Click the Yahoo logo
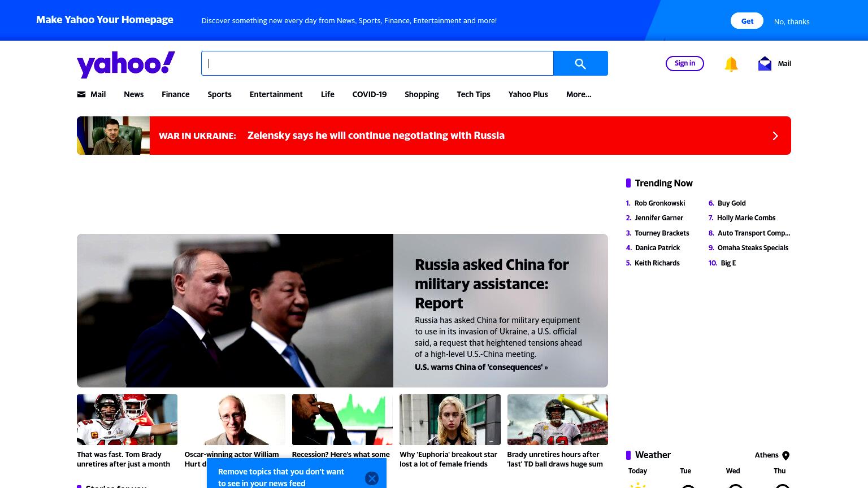 [x=126, y=64]
